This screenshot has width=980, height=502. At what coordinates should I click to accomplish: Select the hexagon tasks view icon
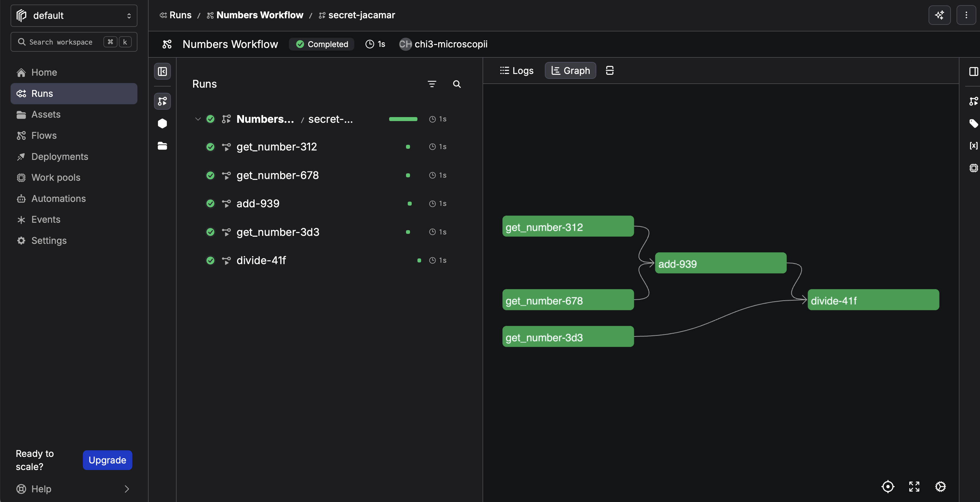coord(163,123)
